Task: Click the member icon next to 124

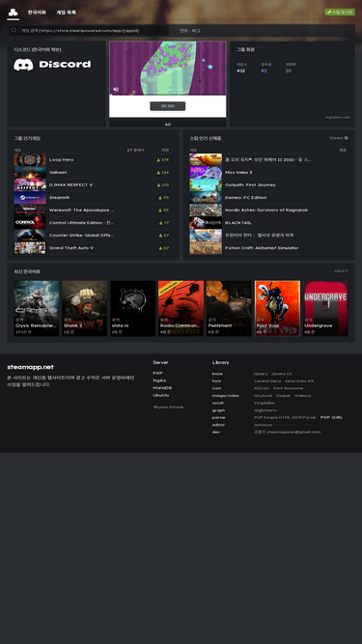Action: (158, 173)
